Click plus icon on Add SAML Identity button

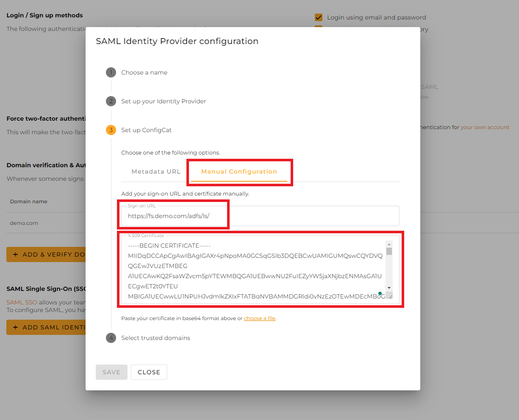[16, 327]
